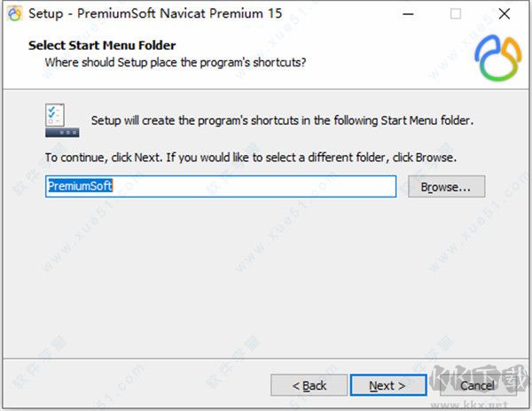
Task: Click the highlighted PremiumSoft text
Action: (x=80, y=186)
